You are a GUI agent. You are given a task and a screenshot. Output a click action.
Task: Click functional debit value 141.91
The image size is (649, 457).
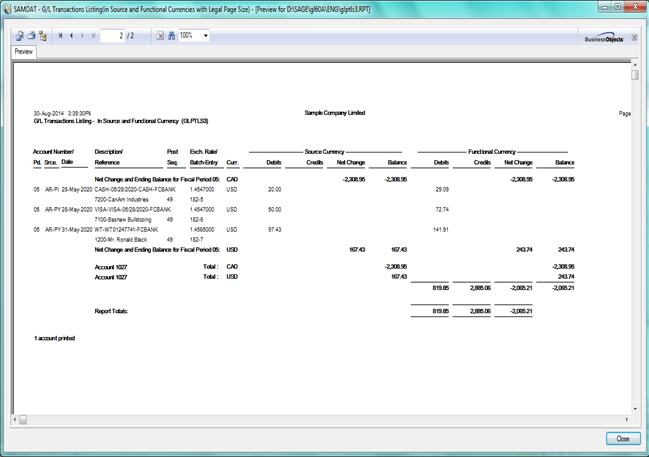(441, 229)
